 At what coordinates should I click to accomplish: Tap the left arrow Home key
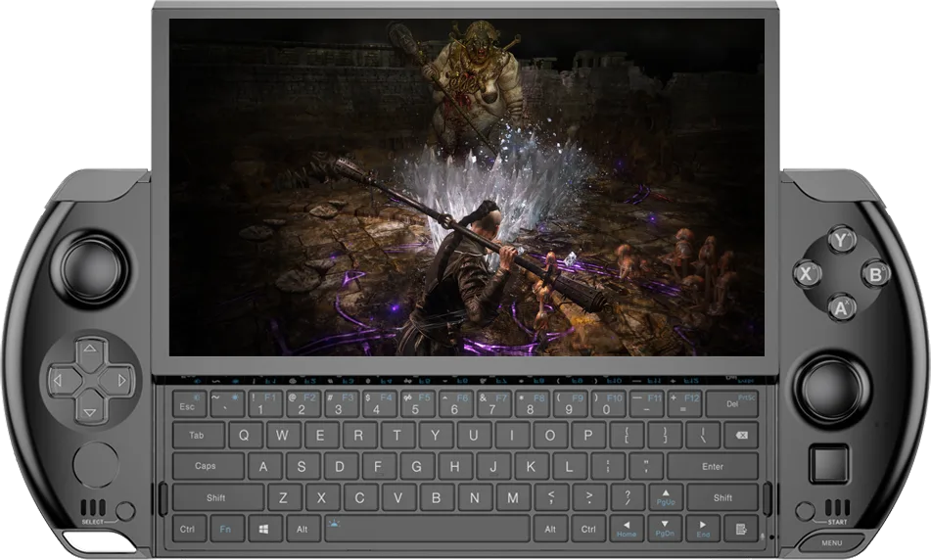click(x=627, y=529)
